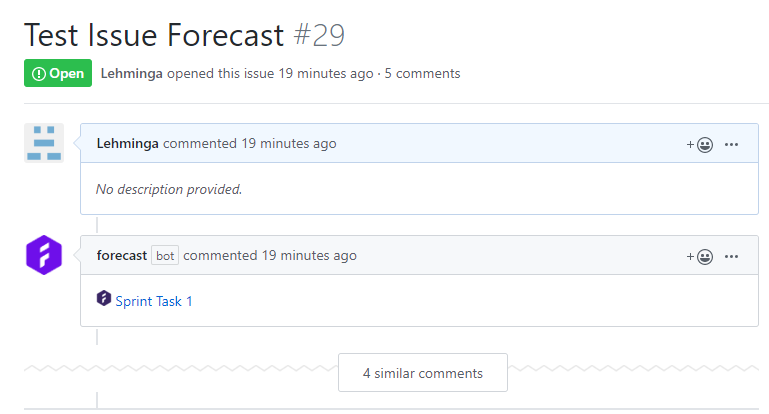Open the Sprint Task 1 link
This screenshot has width=769, height=414.
tap(154, 301)
